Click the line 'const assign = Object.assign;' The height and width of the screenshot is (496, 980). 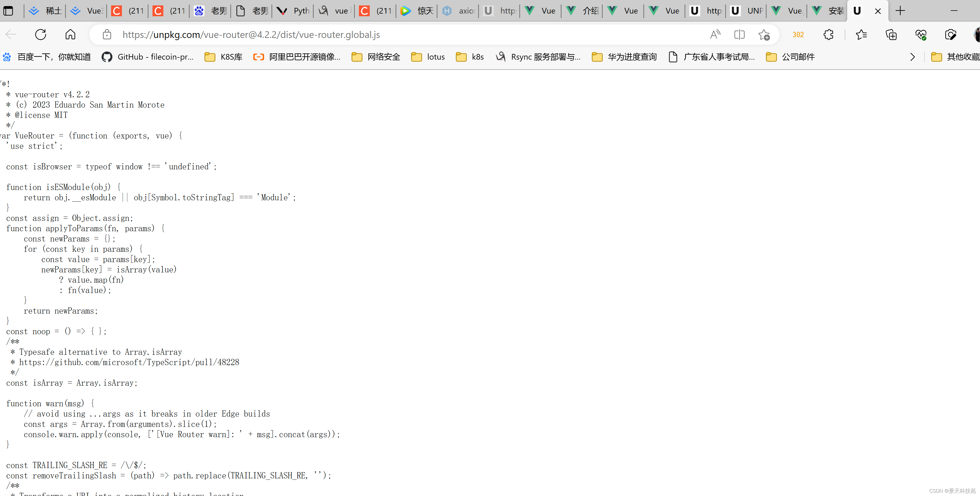(x=70, y=218)
